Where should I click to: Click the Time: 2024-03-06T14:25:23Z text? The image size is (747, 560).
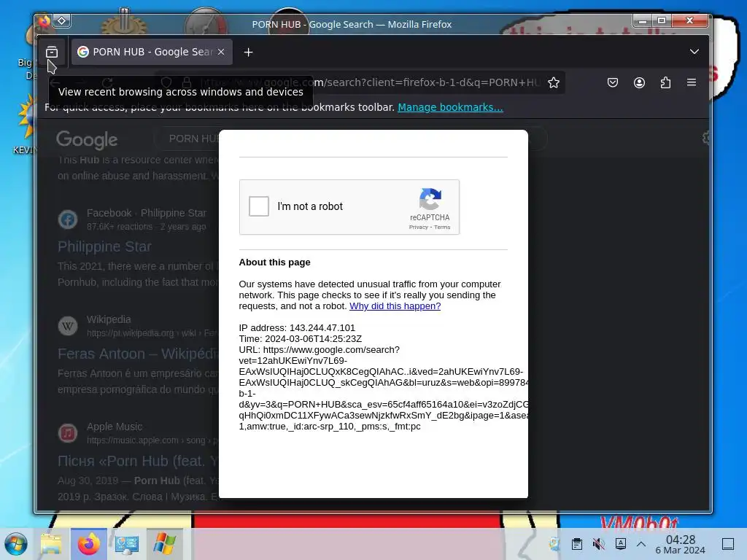[300, 338]
